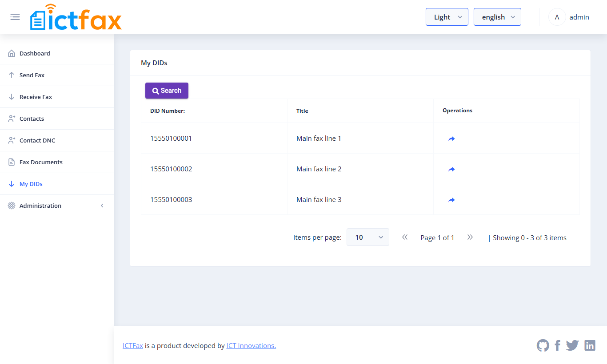The width and height of the screenshot is (607, 364).
Task: Select My DIDs in the sidebar
Action: [x=57, y=184]
